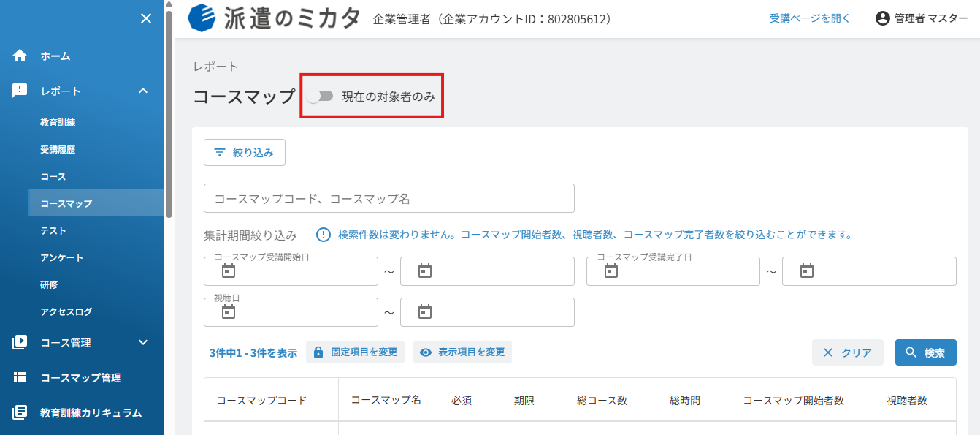980x435 pixels.
Task: Close the sidebar with the X icon
Action: coord(146,18)
